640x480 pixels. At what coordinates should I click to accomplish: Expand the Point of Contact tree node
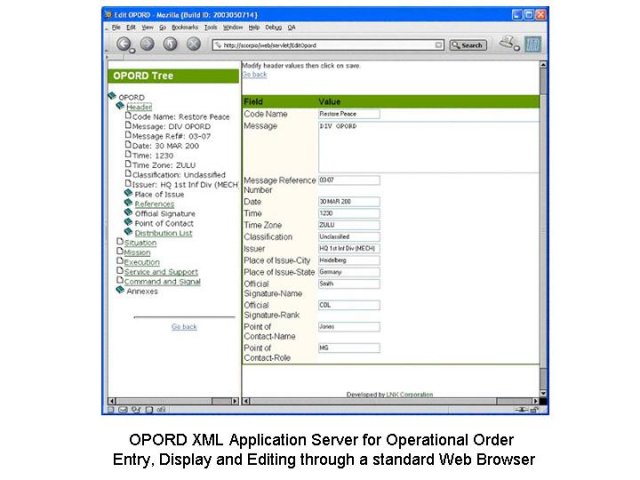(128, 223)
